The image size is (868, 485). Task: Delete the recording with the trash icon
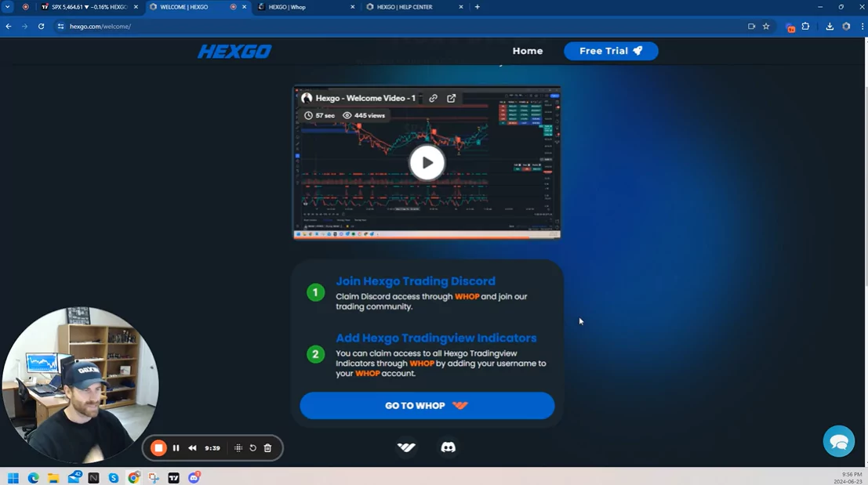click(x=267, y=448)
